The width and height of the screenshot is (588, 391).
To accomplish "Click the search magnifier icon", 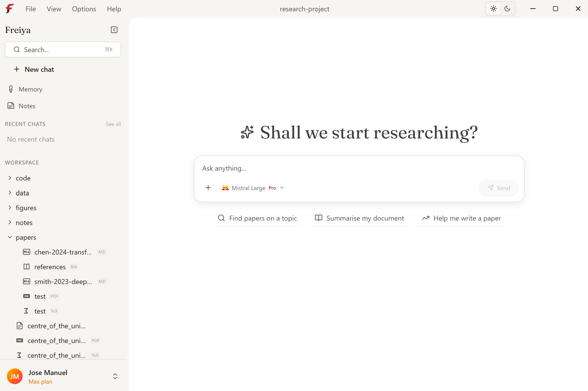I will click(x=16, y=49).
